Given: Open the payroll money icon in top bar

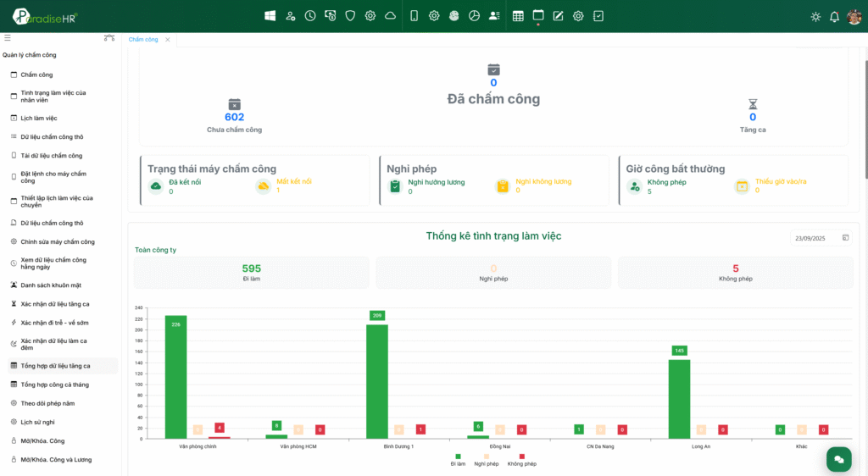Looking at the screenshot, I should point(331,16).
